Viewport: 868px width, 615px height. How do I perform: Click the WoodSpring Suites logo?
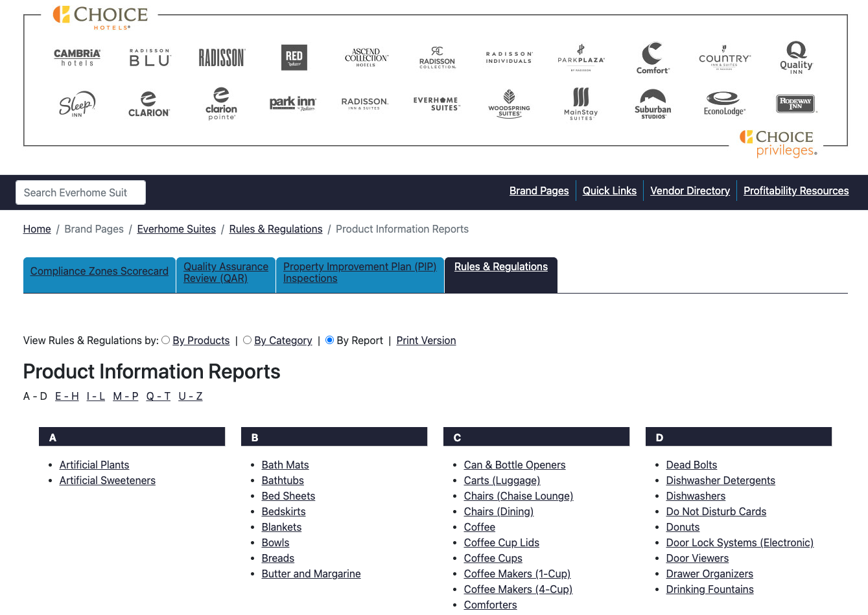click(510, 104)
